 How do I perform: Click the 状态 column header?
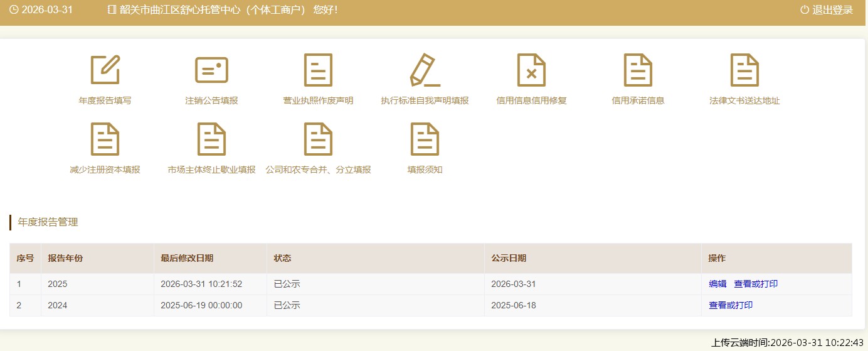pos(282,259)
